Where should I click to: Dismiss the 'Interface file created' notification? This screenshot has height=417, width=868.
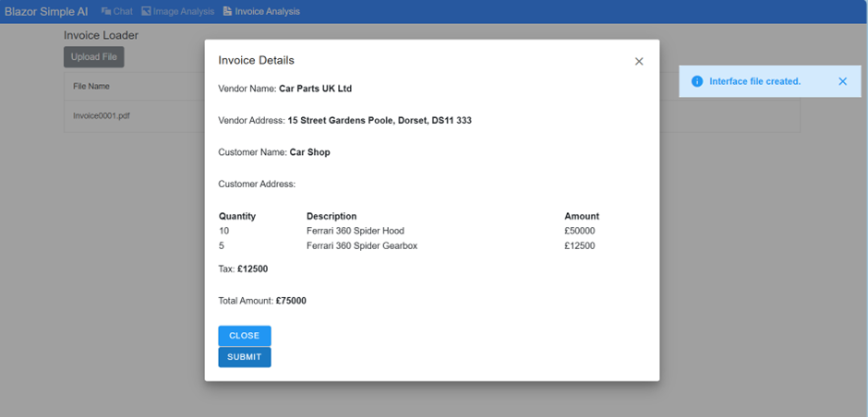point(842,81)
